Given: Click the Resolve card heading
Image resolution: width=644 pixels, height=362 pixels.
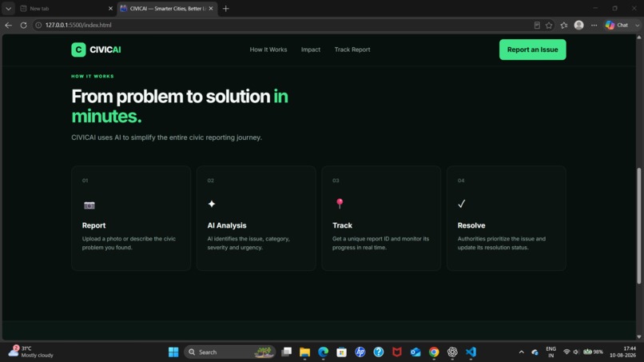Looking at the screenshot, I should 471,225.
